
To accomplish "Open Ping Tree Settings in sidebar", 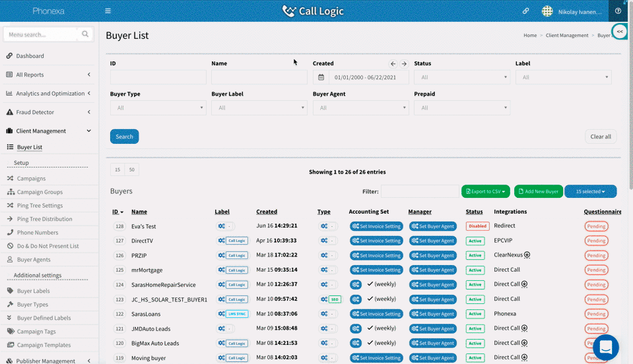I will (40, 205).
